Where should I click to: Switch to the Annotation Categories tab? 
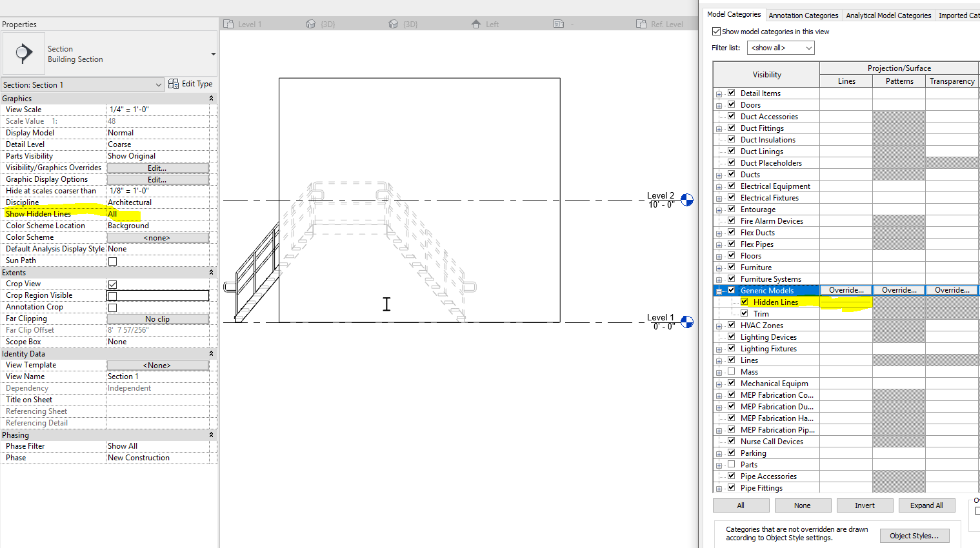803,15
